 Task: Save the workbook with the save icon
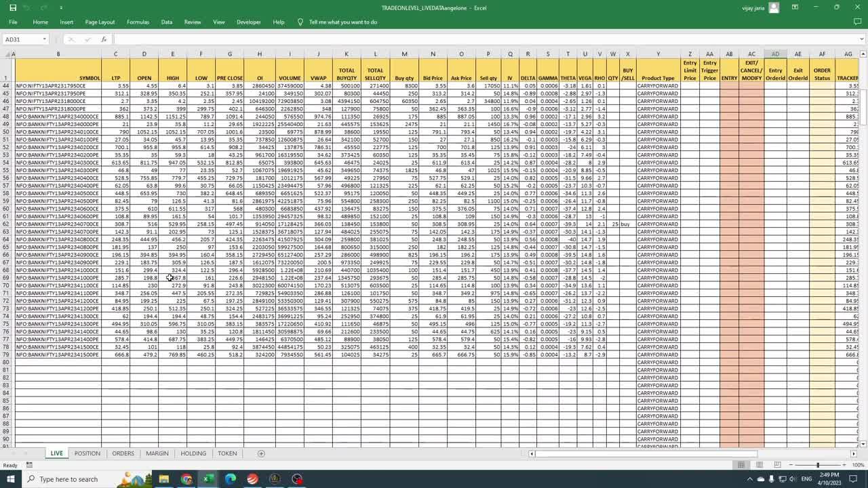(12, 7)
